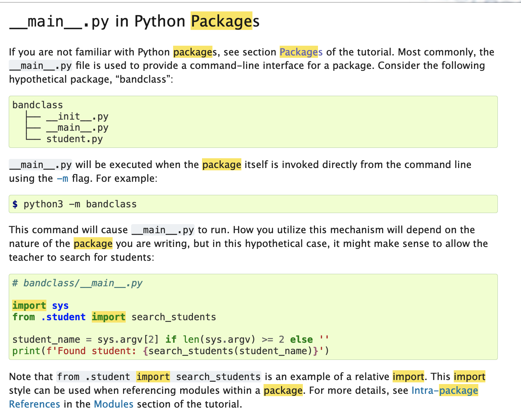Click 'search_students' in the from-import line
521x420 pixels.
pos(174,317)
